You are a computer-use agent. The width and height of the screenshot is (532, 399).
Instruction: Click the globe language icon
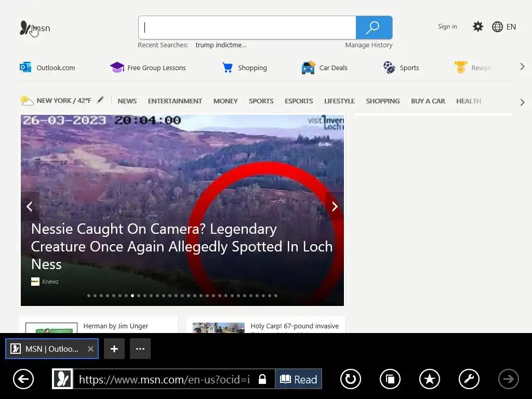tap(497, 27)
